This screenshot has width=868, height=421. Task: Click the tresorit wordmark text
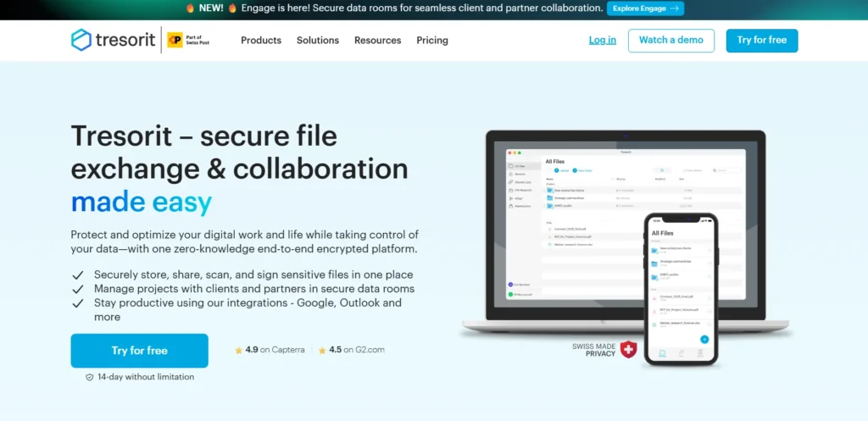pyautogui.click(x=125, y=41)
